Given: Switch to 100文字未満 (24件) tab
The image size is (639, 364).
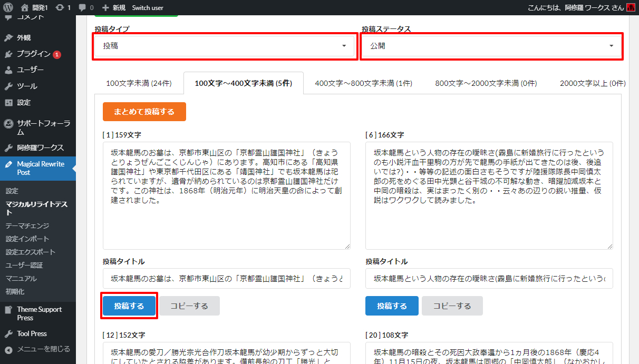Looking at the screenshot, I should point(139,83).
